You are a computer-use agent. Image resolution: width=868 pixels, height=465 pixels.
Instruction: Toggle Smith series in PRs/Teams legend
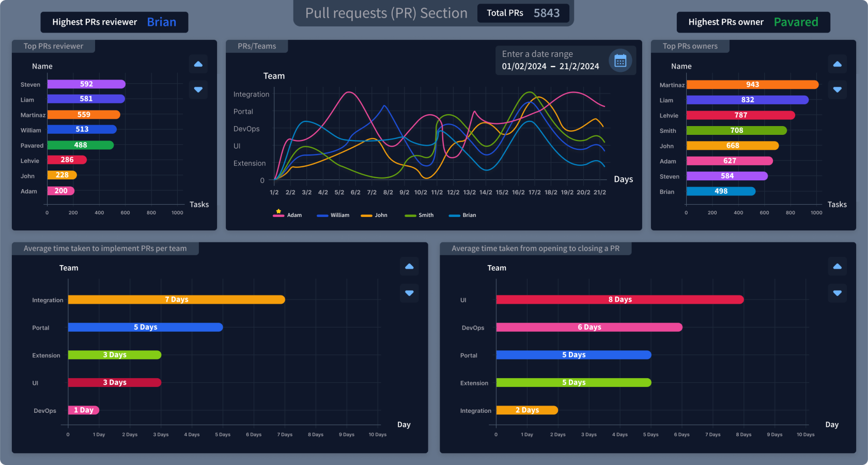(x=419, y=215)
